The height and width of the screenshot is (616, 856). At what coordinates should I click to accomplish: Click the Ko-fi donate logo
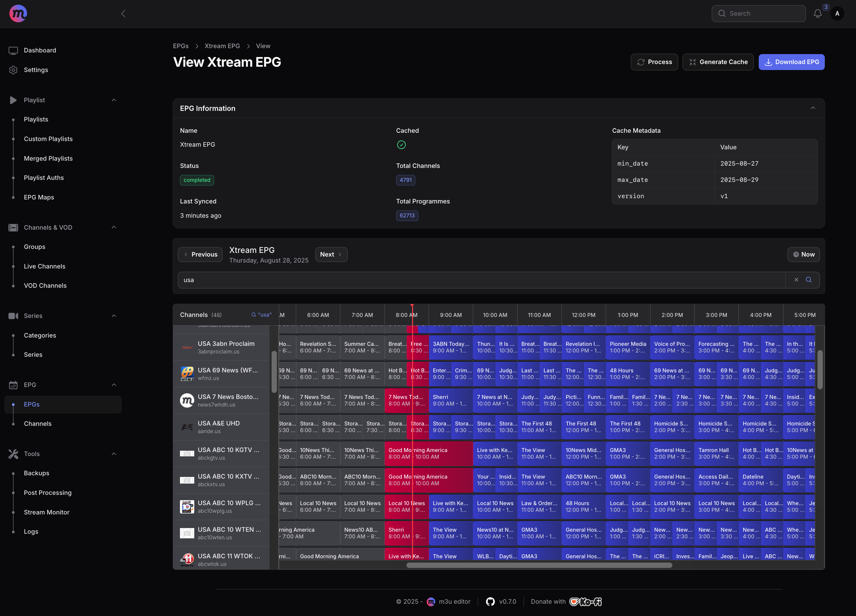[585, 601]
